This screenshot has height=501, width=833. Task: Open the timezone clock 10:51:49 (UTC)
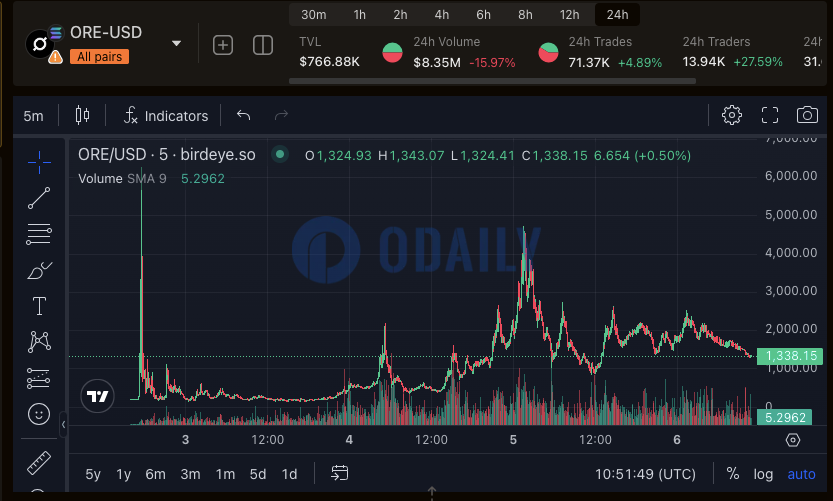[x=645, y=474]
